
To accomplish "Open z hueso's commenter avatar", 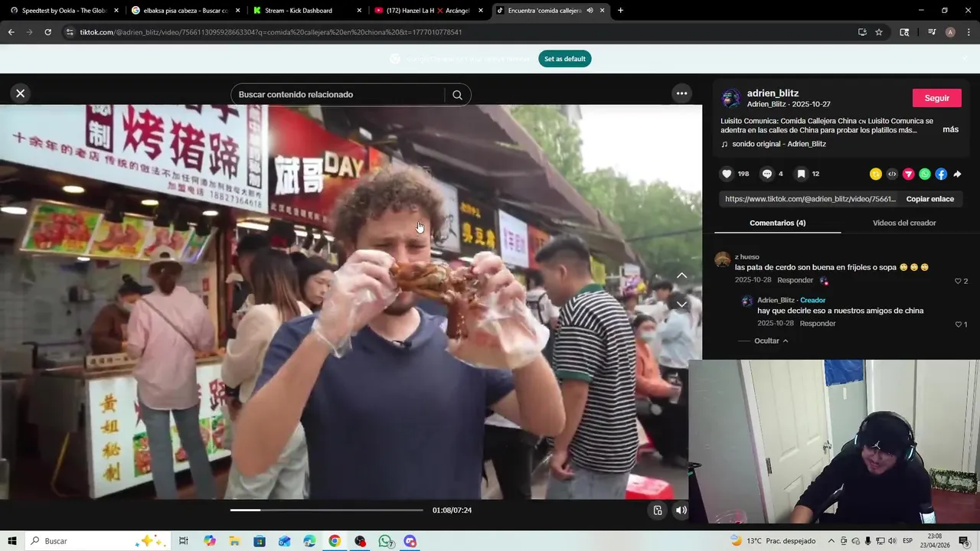I will click(723, 260).
